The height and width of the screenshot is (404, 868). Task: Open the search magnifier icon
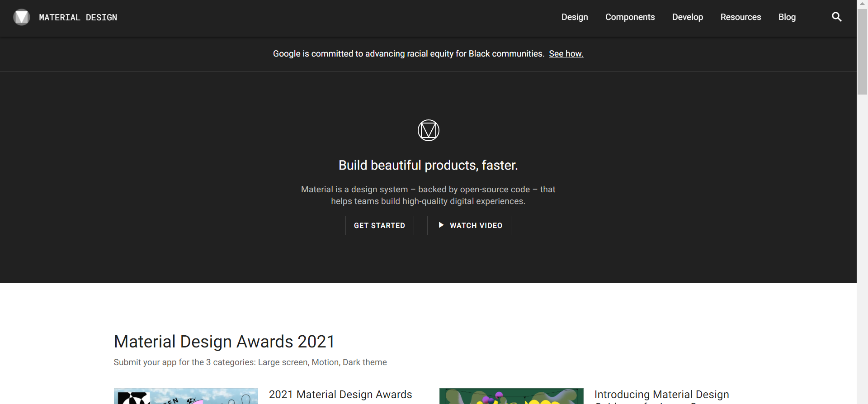click(x=837, y=17)
